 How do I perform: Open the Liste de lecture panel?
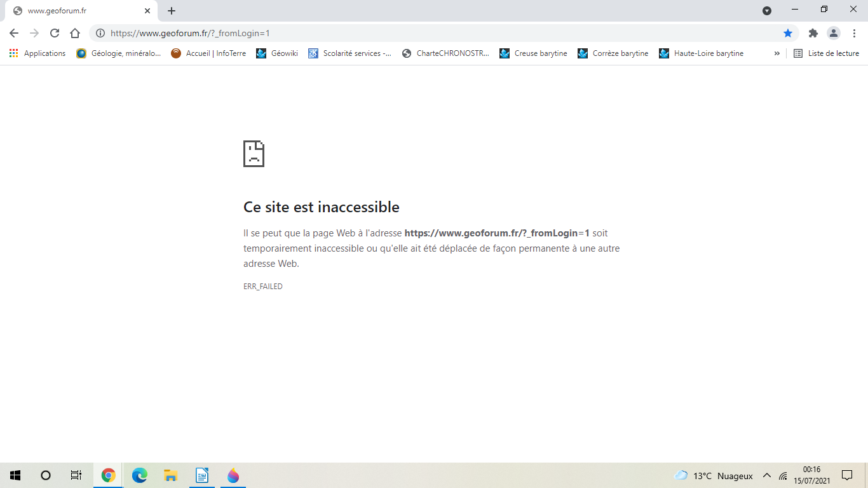[x=827, y=53]
